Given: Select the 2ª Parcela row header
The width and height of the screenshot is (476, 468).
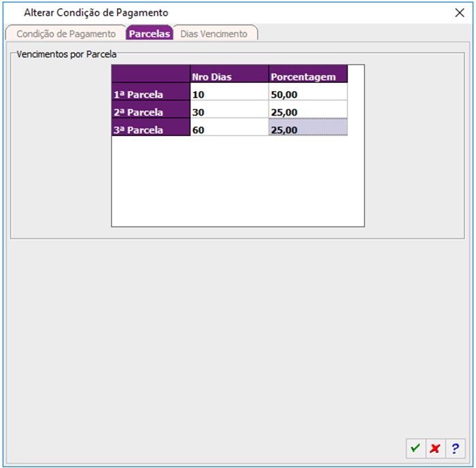Looking at the screenshot, I should click(151, 110).
